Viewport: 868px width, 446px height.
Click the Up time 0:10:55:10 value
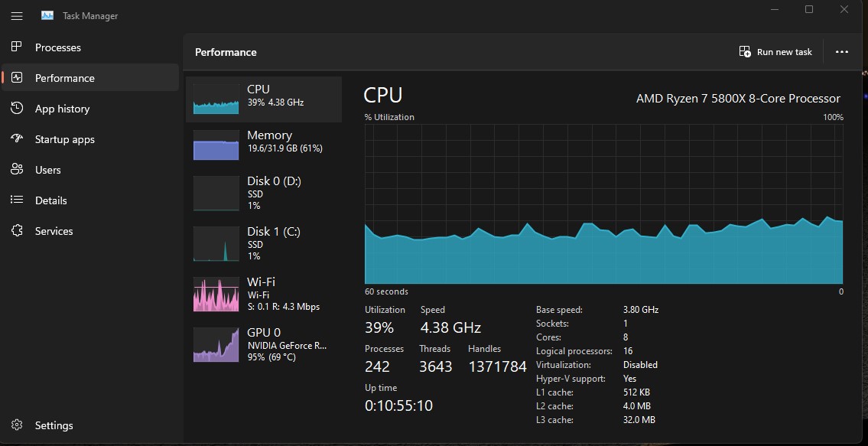(398, 405)
